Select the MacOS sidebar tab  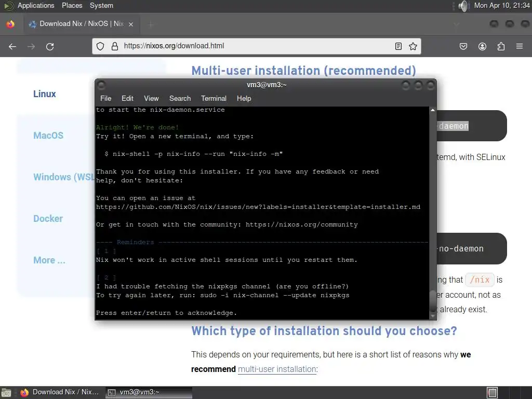(x=48, y=136)
